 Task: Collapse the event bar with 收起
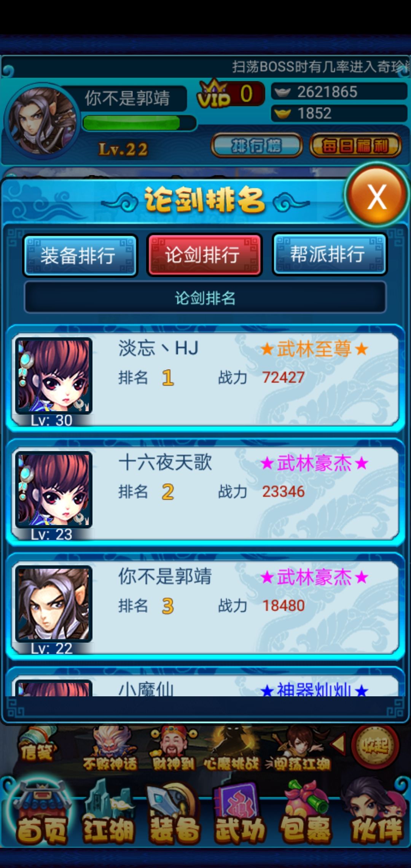pyautogui.click(x=375, y=745)
